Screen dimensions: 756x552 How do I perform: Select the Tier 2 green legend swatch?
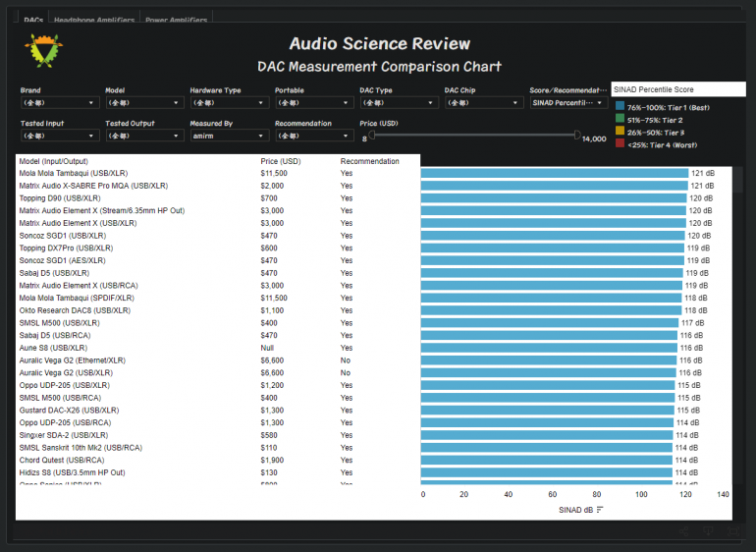[x=620, y=120]
